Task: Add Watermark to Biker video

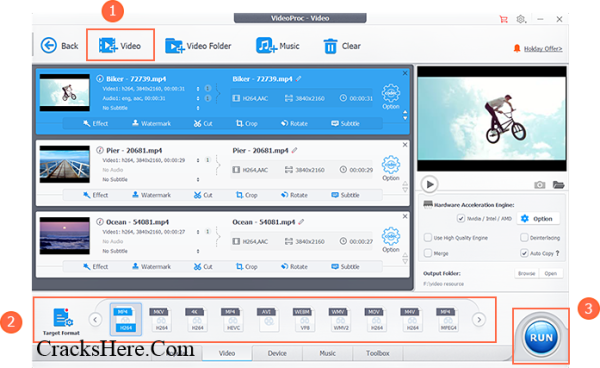Action: 152,124
